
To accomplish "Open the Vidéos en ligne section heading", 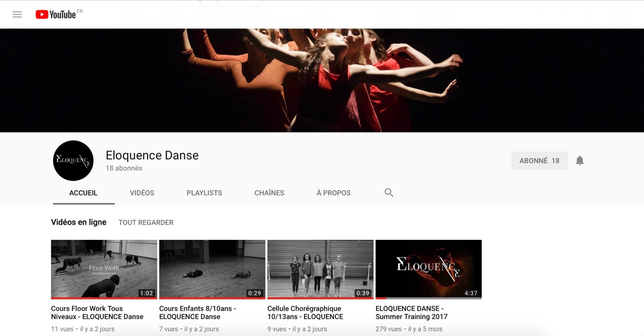I will click(x=79, y=222).
